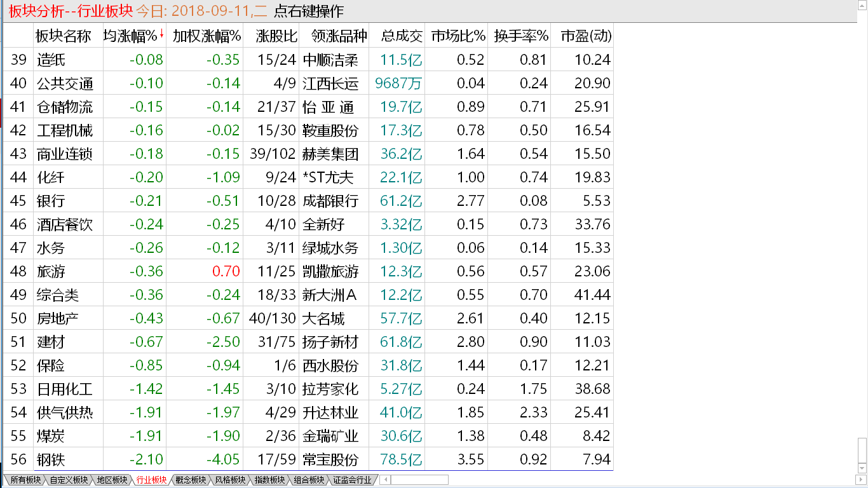Screen dimensions: 868x488
Task: Open the 证监会行业 tab
Action: coord(352,480)
